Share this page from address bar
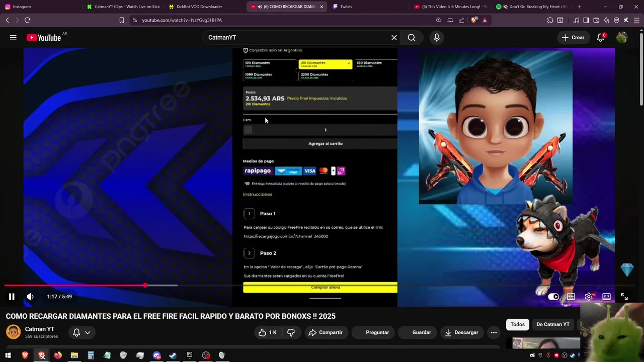644x362 pixels. click(461, 20)
